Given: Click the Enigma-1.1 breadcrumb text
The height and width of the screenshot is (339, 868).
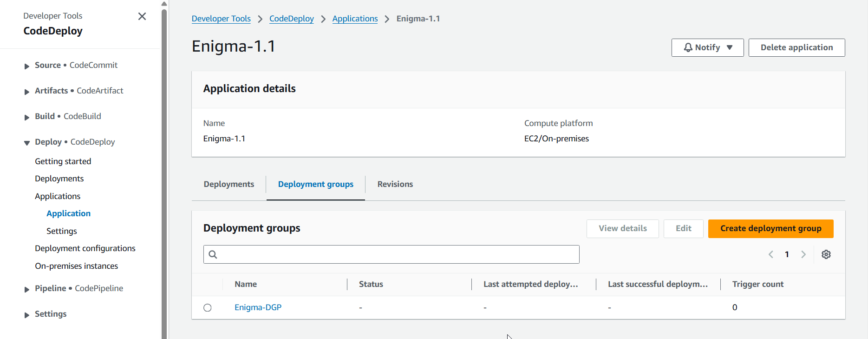Looking at the screenshot, I should [418, 19].
